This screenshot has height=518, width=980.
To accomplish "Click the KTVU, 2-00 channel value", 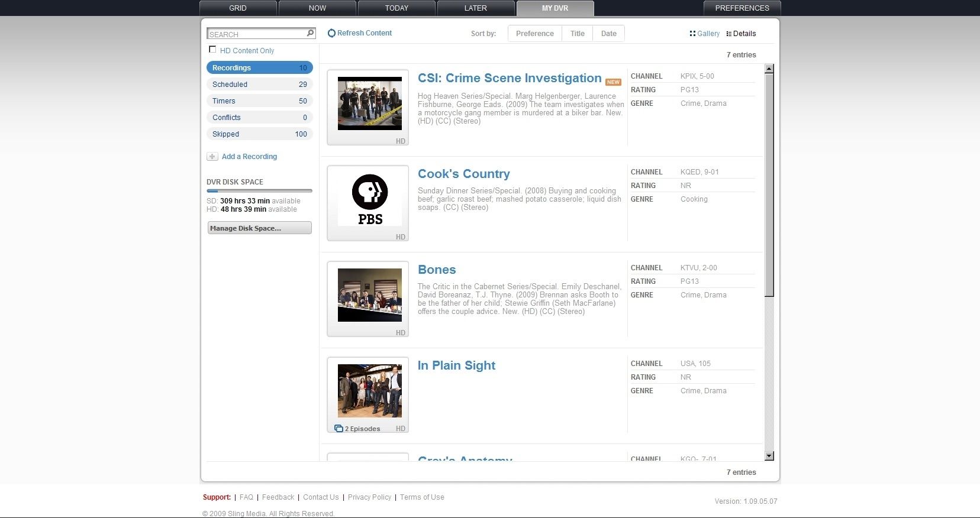I will click(x=698, y=268).
